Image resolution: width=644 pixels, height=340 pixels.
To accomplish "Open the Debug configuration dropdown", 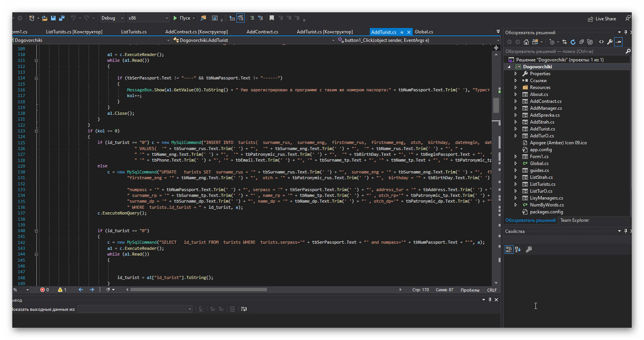I will 112,18.
